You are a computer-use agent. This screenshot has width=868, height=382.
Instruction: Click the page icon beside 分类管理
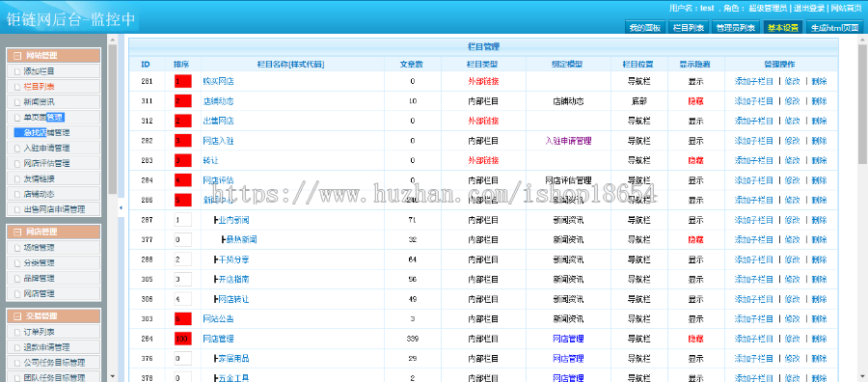17,263
